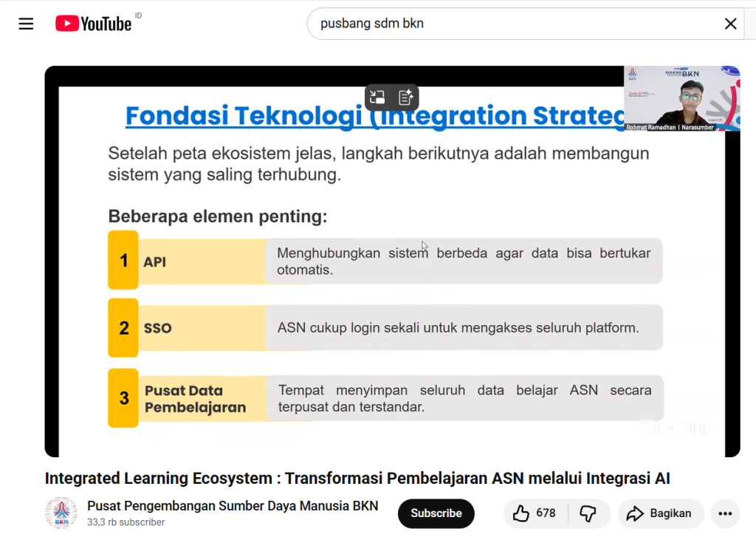756x537 pixels.
Task: Open BKN channel avatar
Action: (x=61, y=513)
